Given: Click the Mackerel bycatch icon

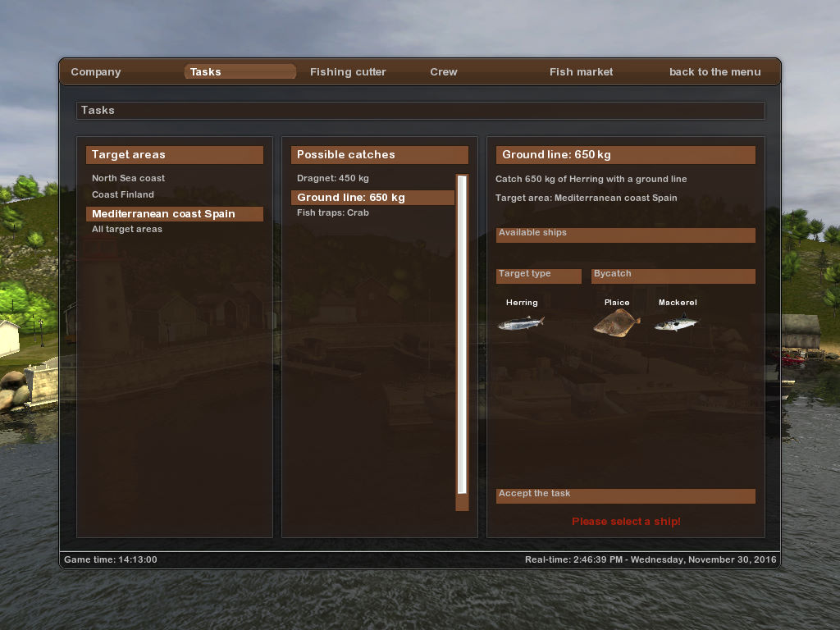Looking at the screenshot, I should pos(676,323).
